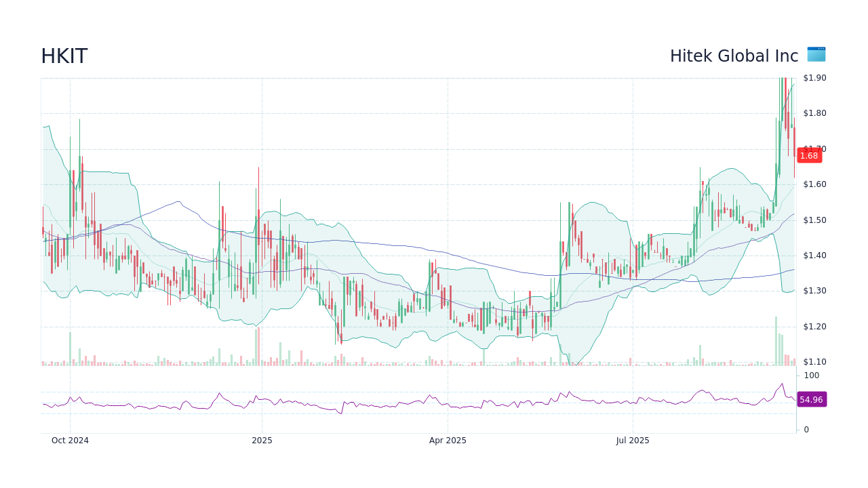Click the red 1.68 current price tag

809,156
